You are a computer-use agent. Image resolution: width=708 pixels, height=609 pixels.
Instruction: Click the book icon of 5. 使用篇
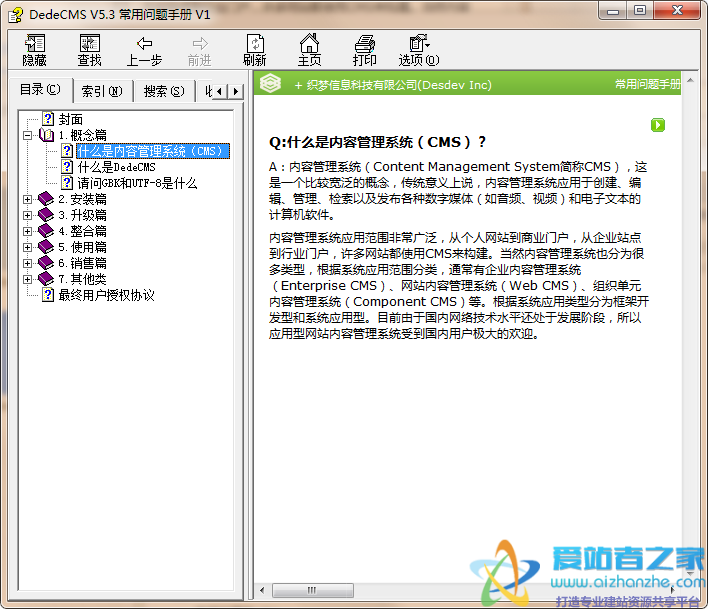[46, 247]
